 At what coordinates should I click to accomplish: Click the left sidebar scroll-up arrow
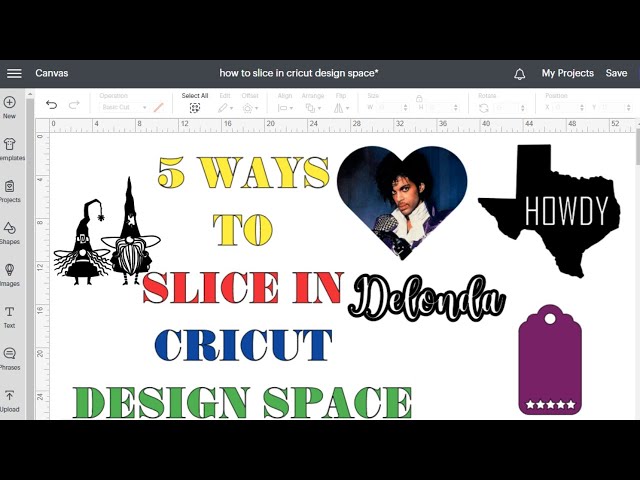click(30, 95)
